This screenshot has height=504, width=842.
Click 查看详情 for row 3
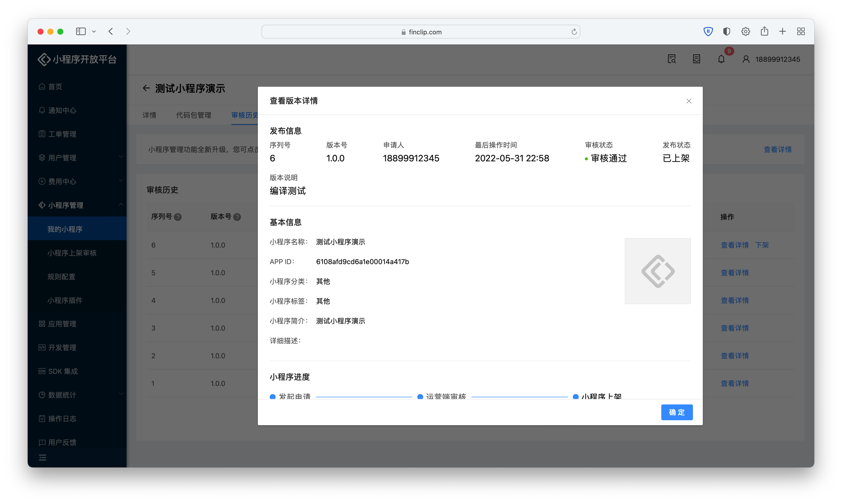click(735, 328)
